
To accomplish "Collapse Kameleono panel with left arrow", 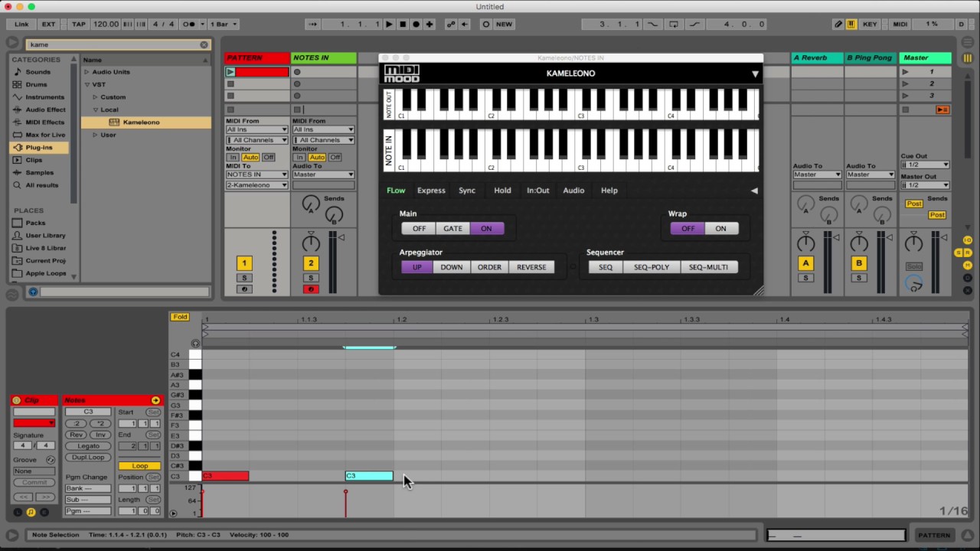I will coord(754,191).
